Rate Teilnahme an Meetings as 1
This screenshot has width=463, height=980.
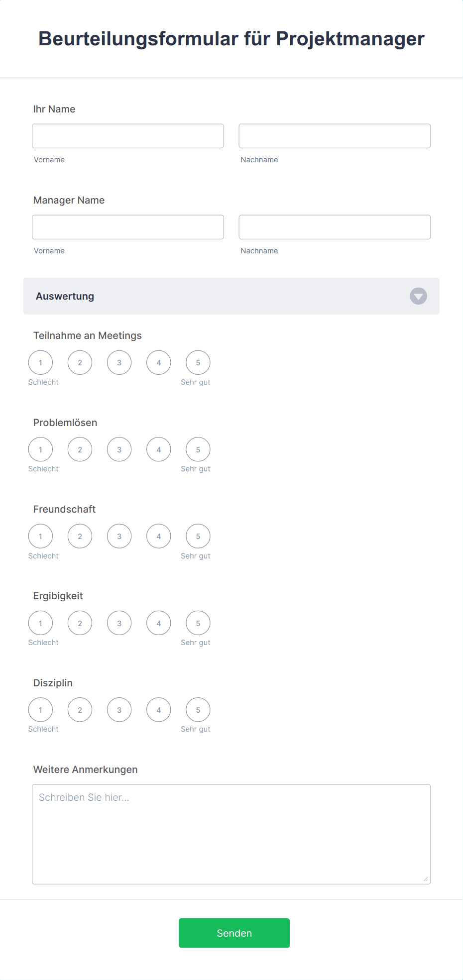pyautogui.click(x=40, y=363)
